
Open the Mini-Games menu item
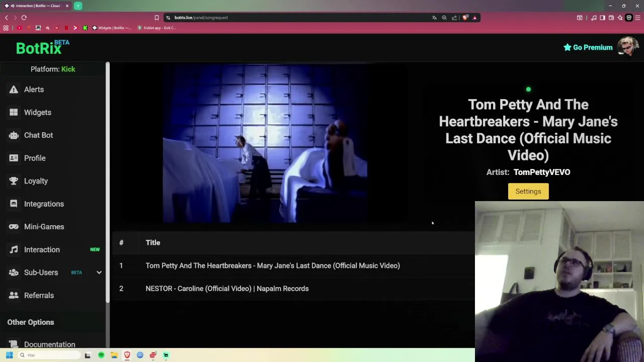point(44,227)
